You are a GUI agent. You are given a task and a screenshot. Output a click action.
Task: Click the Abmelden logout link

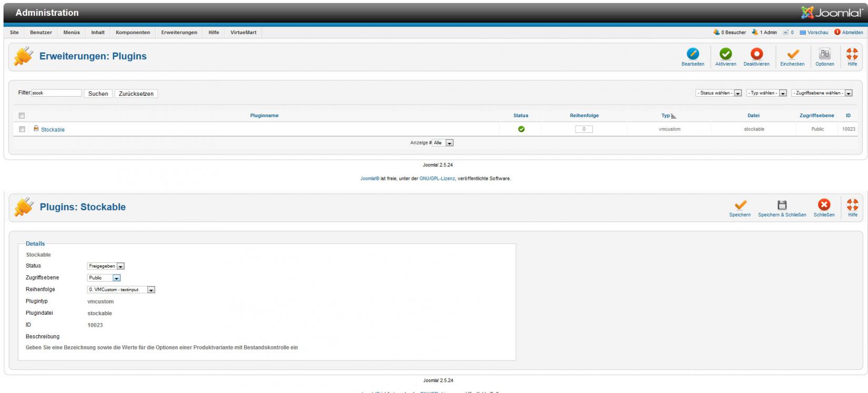[x=852, y=33]
